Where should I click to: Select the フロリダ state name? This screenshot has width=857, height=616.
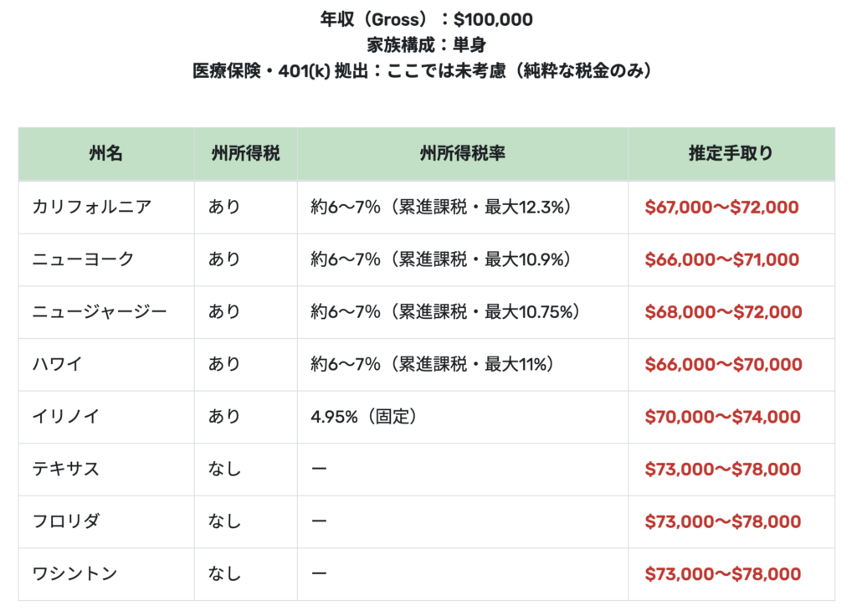66,521
